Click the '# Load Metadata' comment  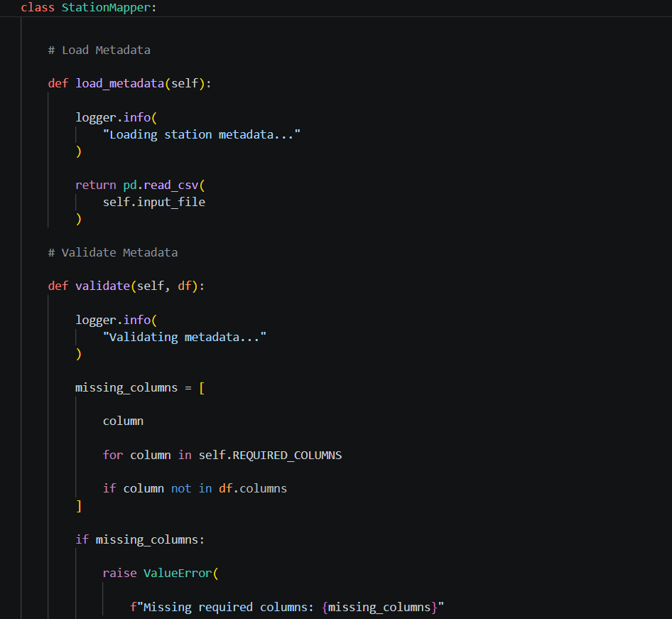99,50
